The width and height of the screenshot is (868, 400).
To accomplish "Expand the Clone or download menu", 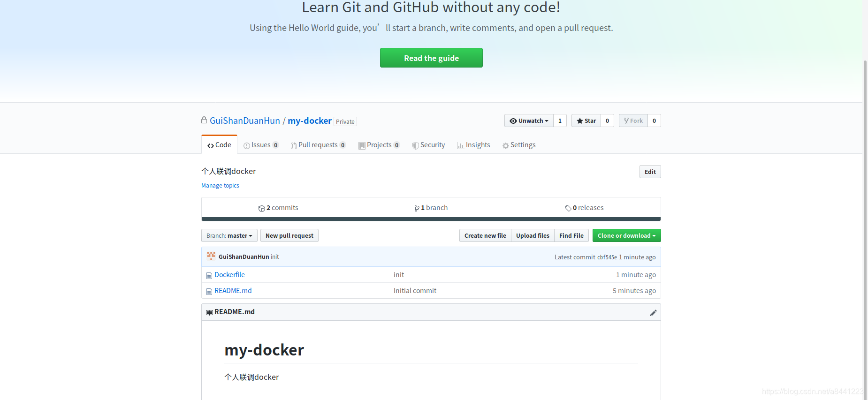I will coord(626,235).
